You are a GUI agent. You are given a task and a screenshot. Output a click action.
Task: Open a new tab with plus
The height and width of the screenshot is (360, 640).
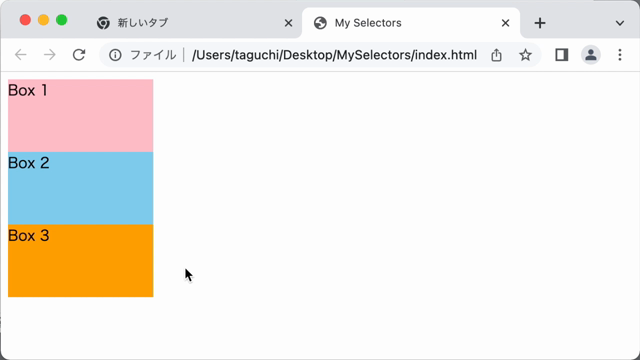coord(540,23)
